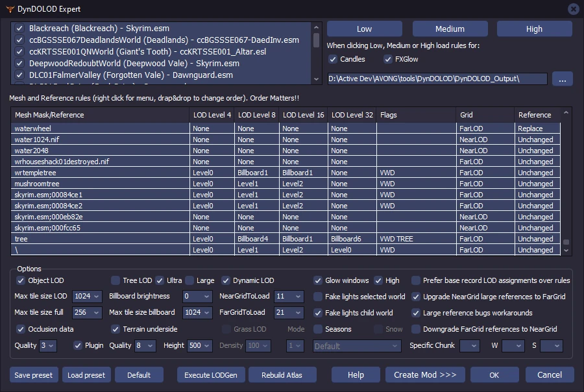Toggle Fake lights child world
The image size is (584, 392).
click(318, 313)
